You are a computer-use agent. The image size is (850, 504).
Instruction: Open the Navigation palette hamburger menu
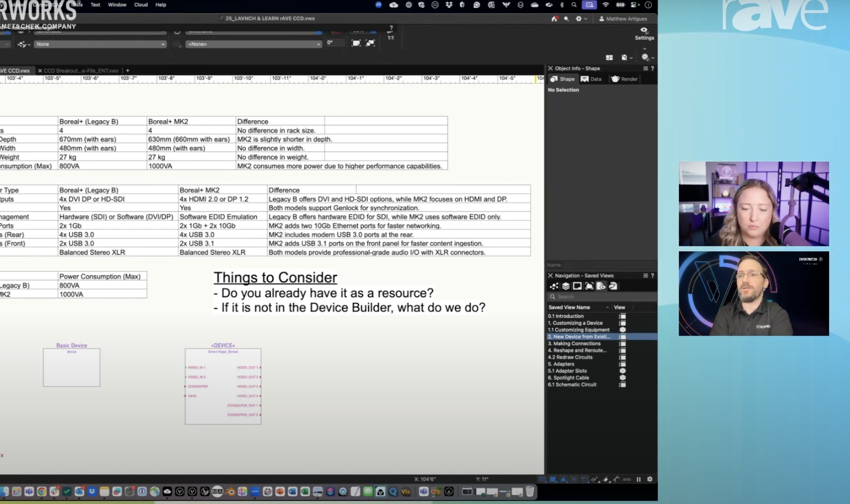point(645,275)
